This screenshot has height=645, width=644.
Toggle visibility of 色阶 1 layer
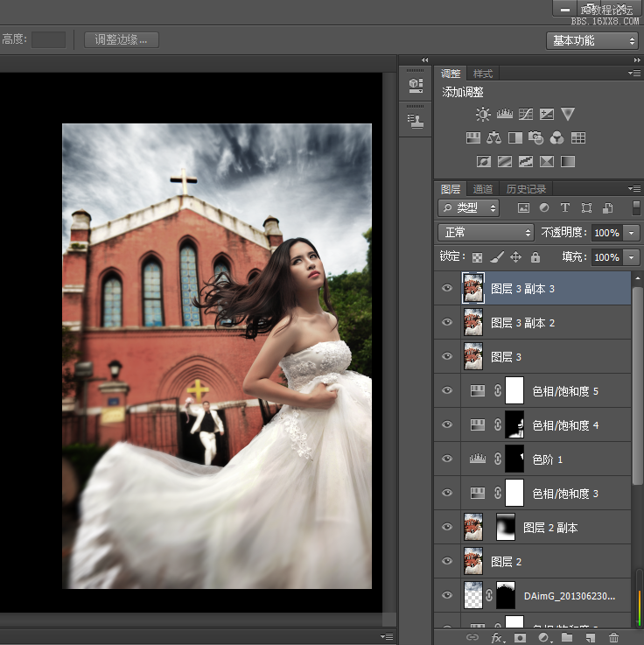[447, 459]
